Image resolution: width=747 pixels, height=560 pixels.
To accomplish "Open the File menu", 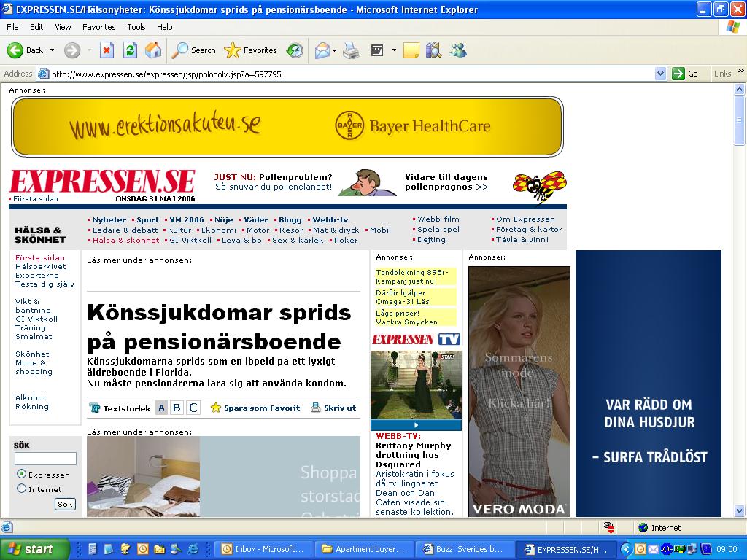I will pos(12,27).
